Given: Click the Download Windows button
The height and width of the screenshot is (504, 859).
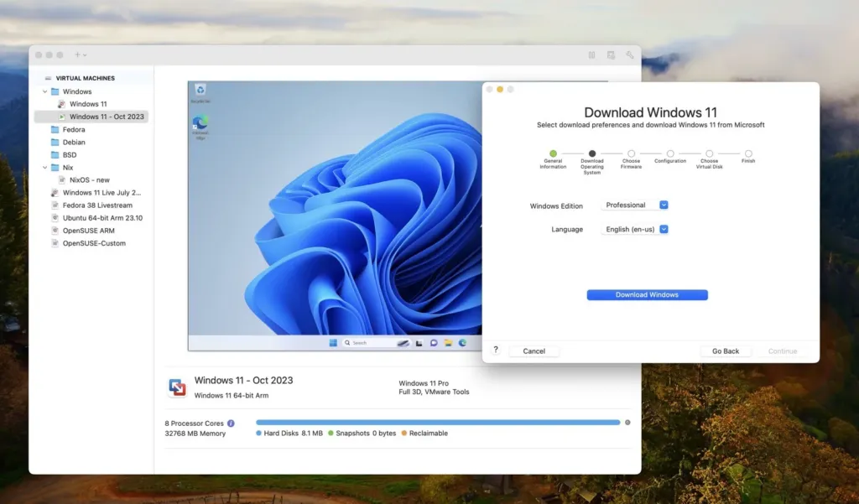Looking at the screenshot, I should tap(647, 295).
